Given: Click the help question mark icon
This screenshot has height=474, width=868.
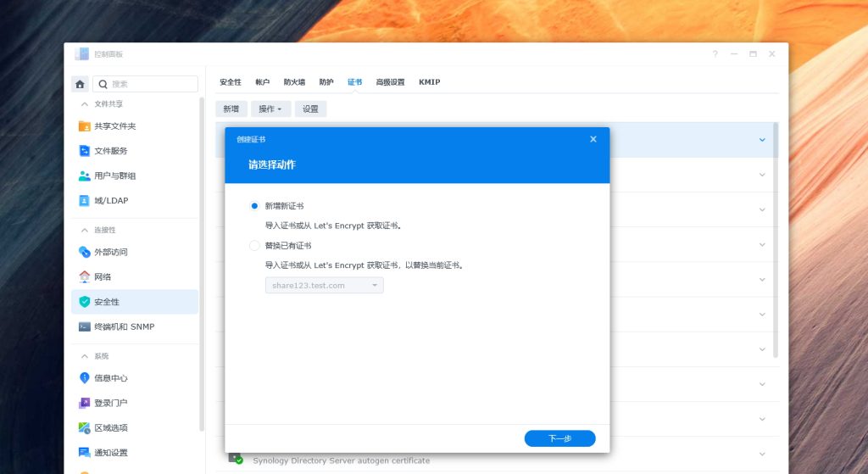Looking at the screenshot, I should [715, 53].
